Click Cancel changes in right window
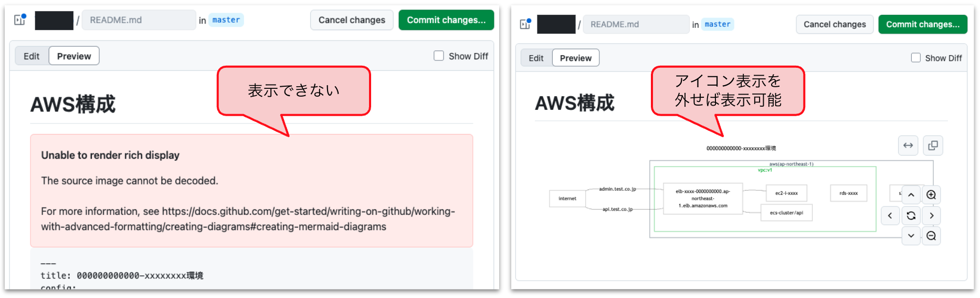The height and width of the screenshot is (298, 980). (x=835, y=24)
